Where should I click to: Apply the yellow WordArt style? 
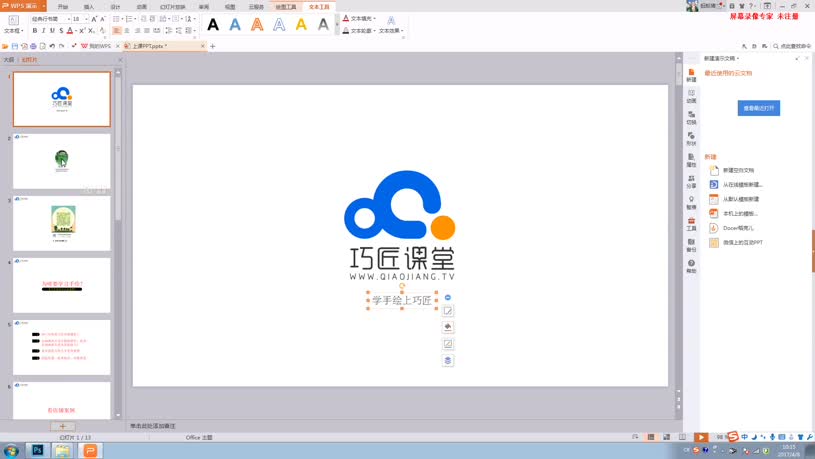pyautogui.click(x=301, y=24)
